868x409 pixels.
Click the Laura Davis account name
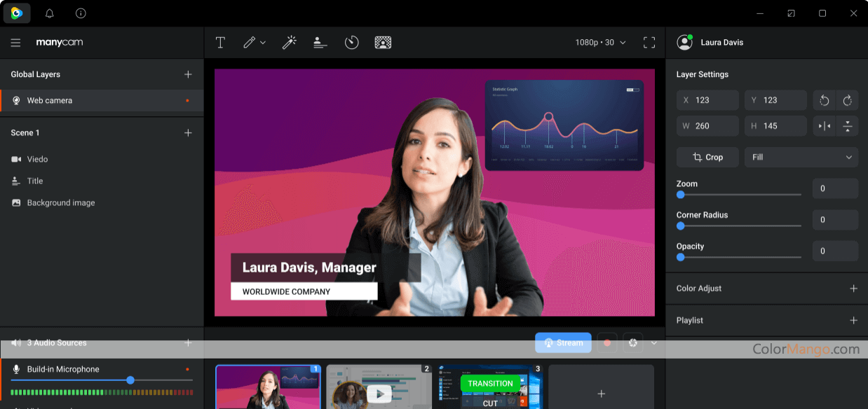click(722, 43)
